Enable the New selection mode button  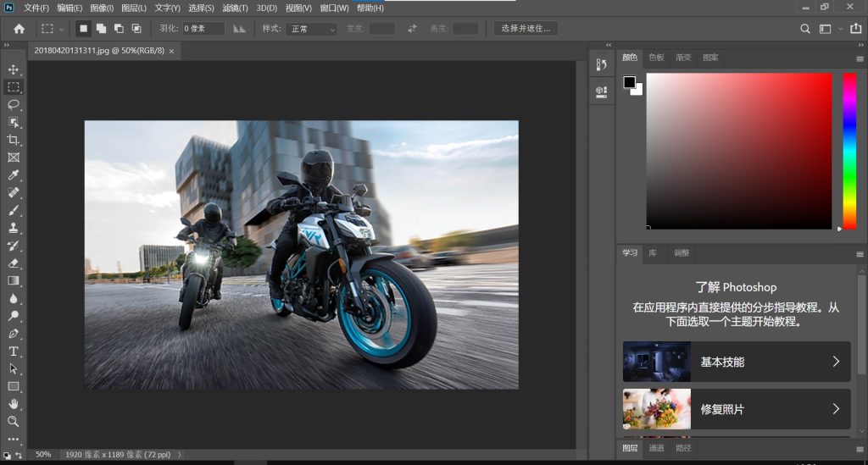pos(83,29)
